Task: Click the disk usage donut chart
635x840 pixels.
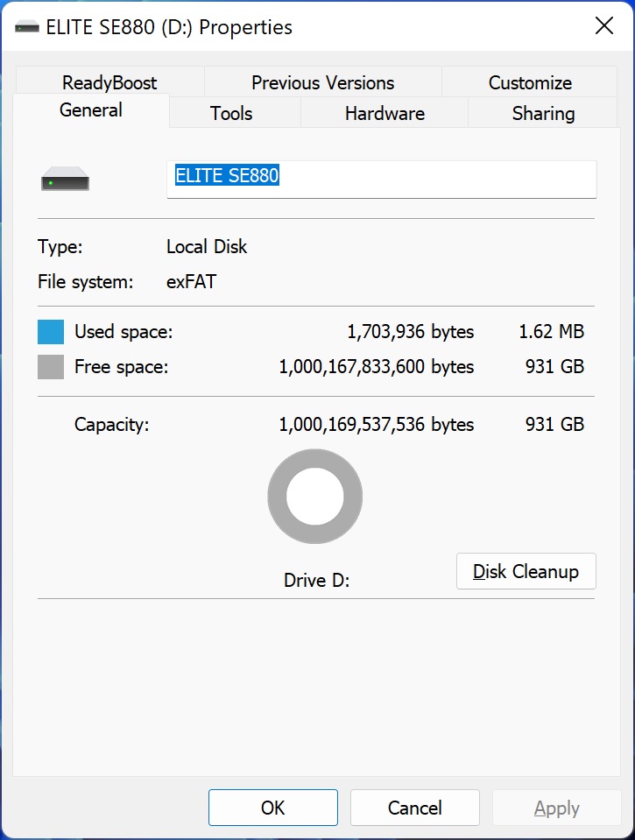Action: [x=315, y=496]
